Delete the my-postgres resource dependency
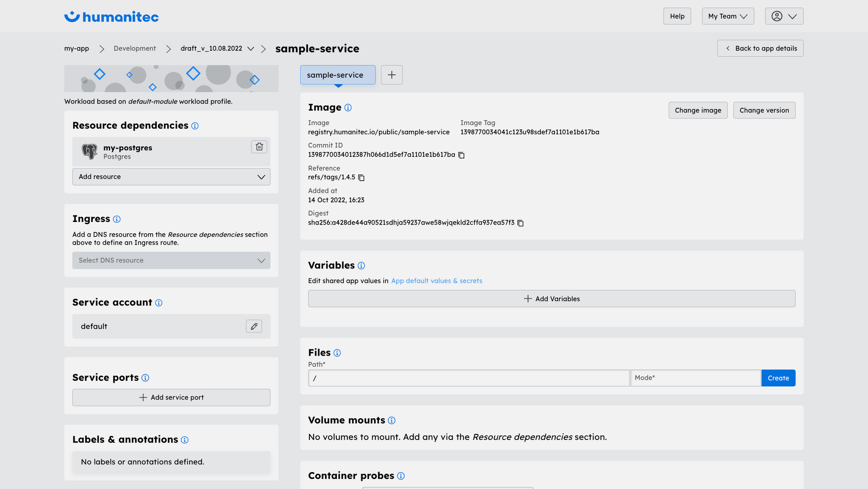868x489 pixels. point(259,147)
